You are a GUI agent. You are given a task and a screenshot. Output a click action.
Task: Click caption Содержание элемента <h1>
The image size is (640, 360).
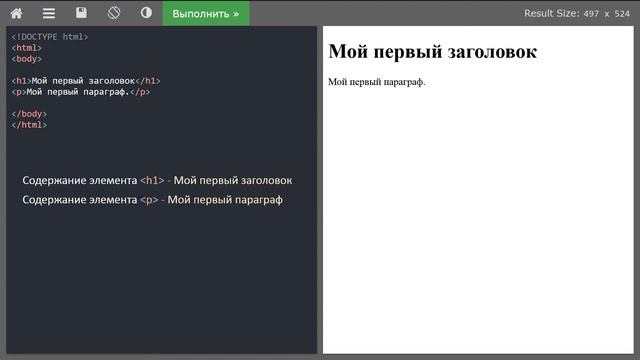click(x=157, y=180)
